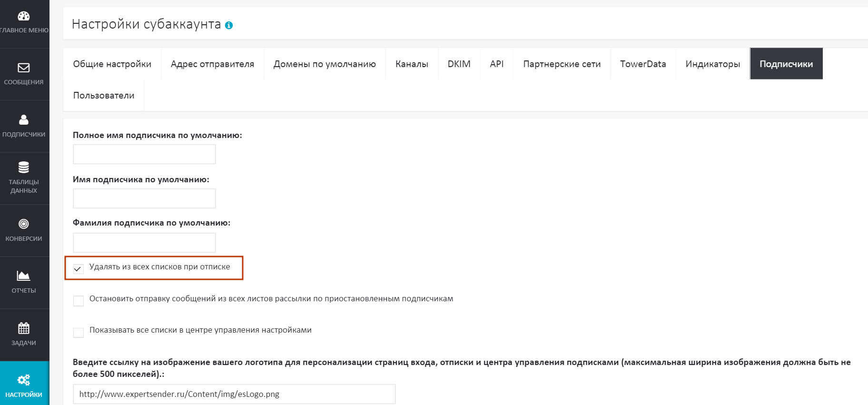Select the Conversions target icon

tap(24, 224)
